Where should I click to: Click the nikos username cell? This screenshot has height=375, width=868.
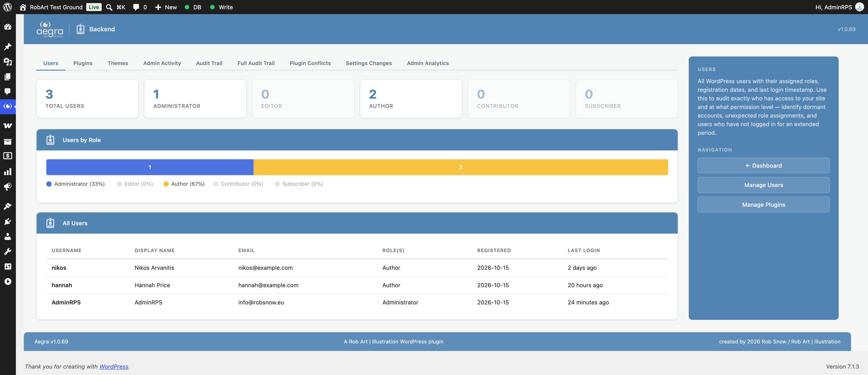tap(59, 268)
